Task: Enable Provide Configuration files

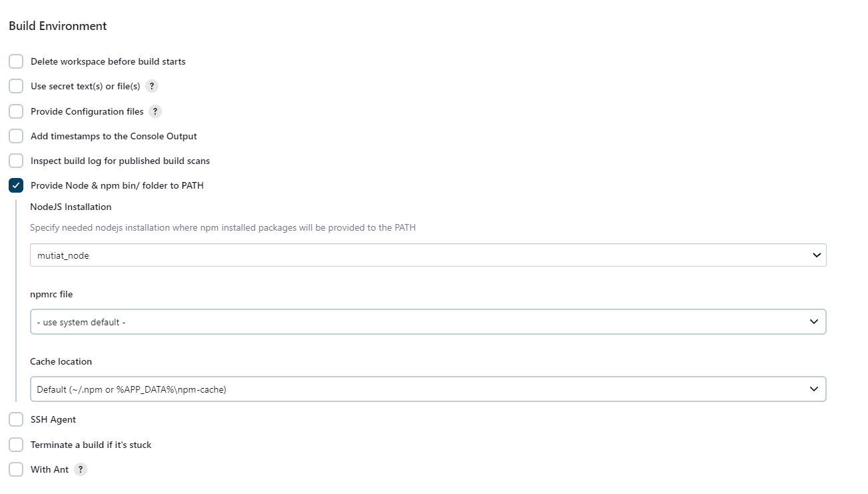Action: [x=16, y=111]
